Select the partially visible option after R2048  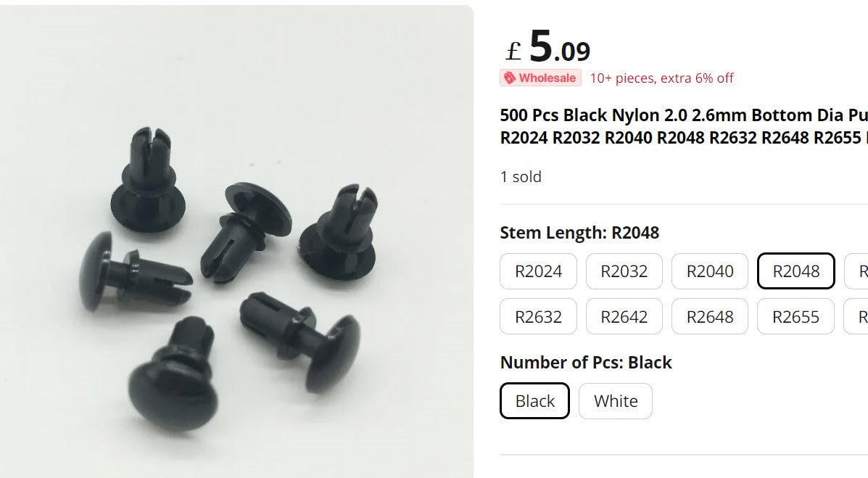856,271
